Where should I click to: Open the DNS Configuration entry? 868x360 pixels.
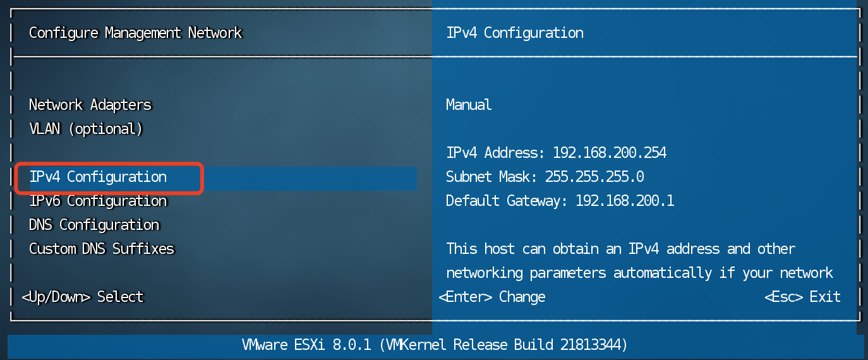(94, 225)
